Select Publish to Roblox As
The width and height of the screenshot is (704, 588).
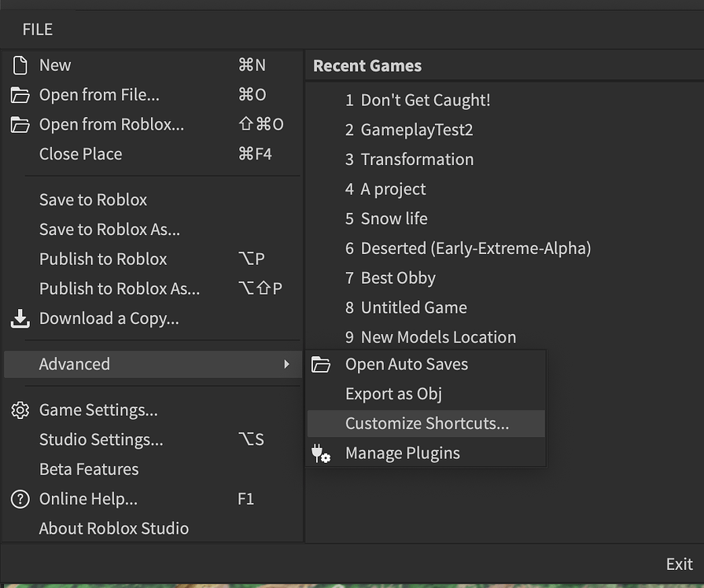pos(120,288)
